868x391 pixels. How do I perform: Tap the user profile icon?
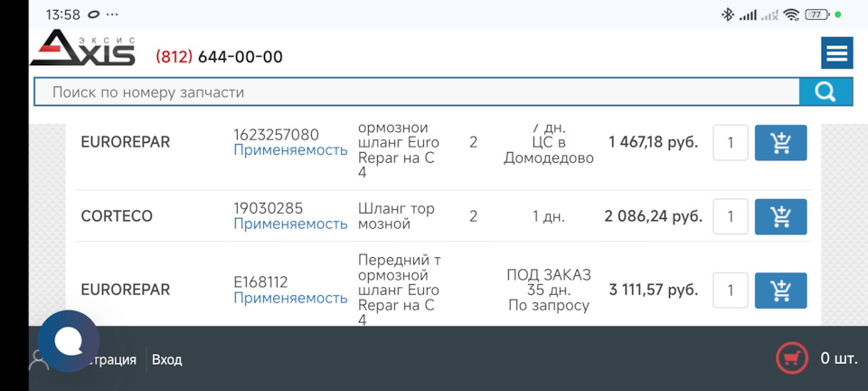pos(38,360)
